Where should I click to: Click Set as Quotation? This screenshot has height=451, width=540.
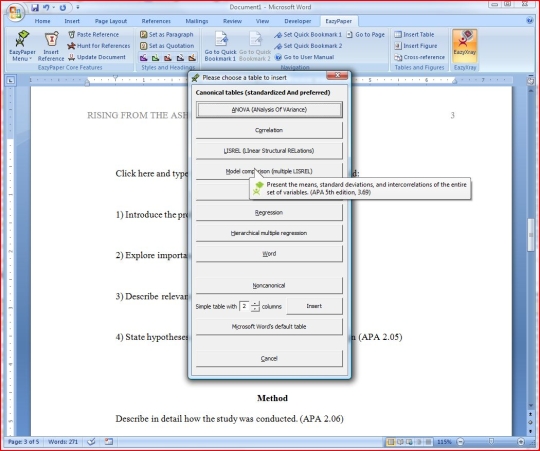point(167,46)
